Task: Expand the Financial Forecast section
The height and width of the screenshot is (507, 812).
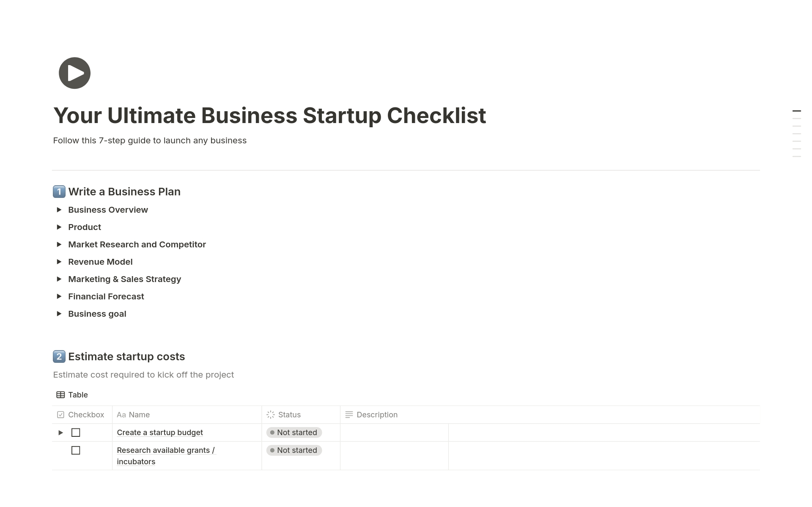Action: [x=59, y=296]
